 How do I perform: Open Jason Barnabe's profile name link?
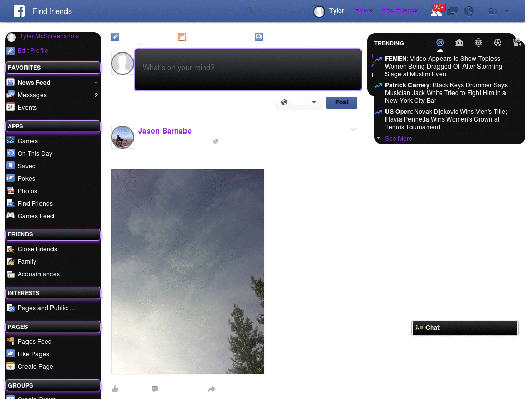click(165, 130)
